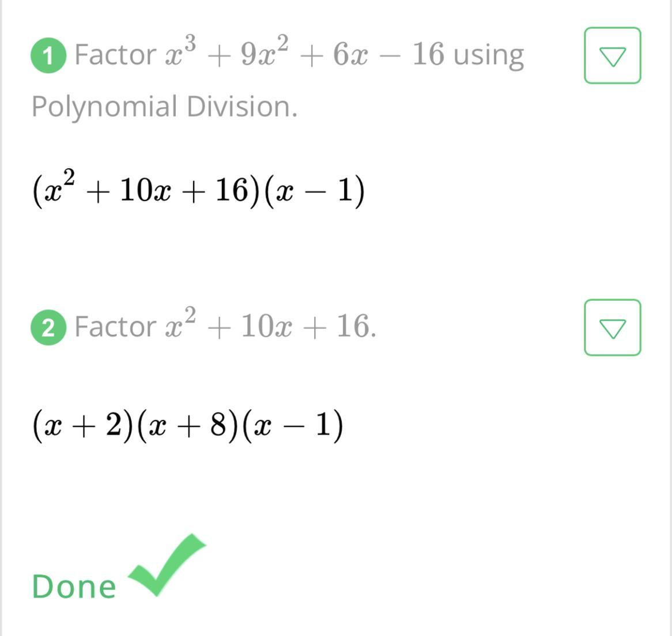Select the Polynomial Division text

point(164,107)
